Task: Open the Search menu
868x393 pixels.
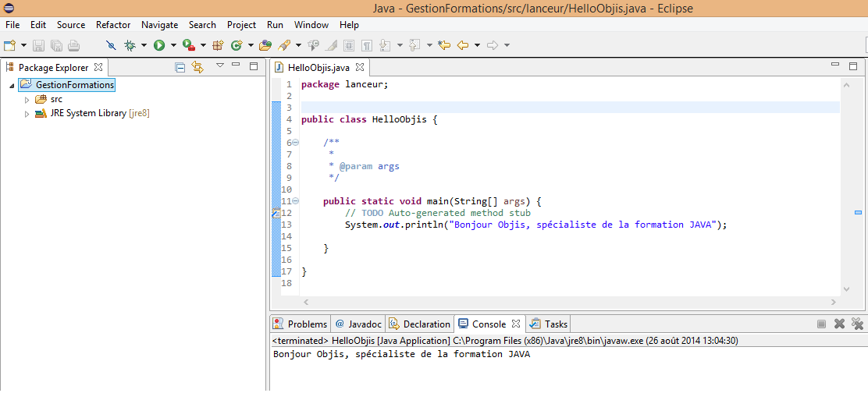Action: (x=202, y=25)
